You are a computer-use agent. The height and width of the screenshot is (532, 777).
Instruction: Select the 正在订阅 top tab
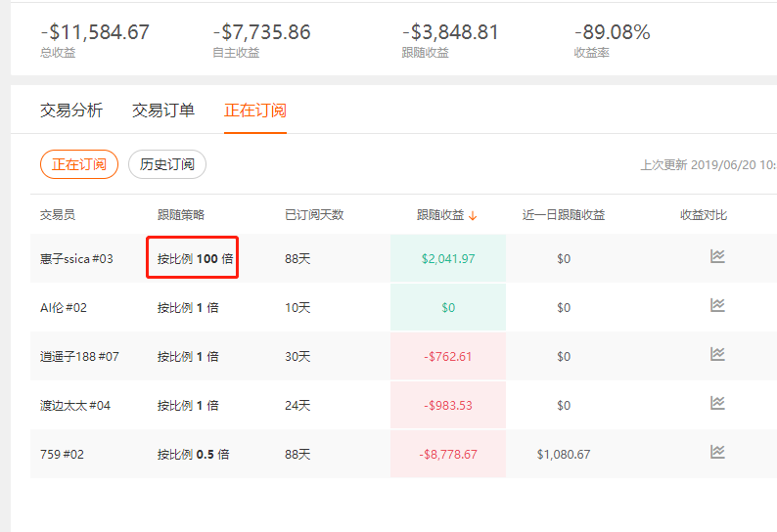point(255,110)
